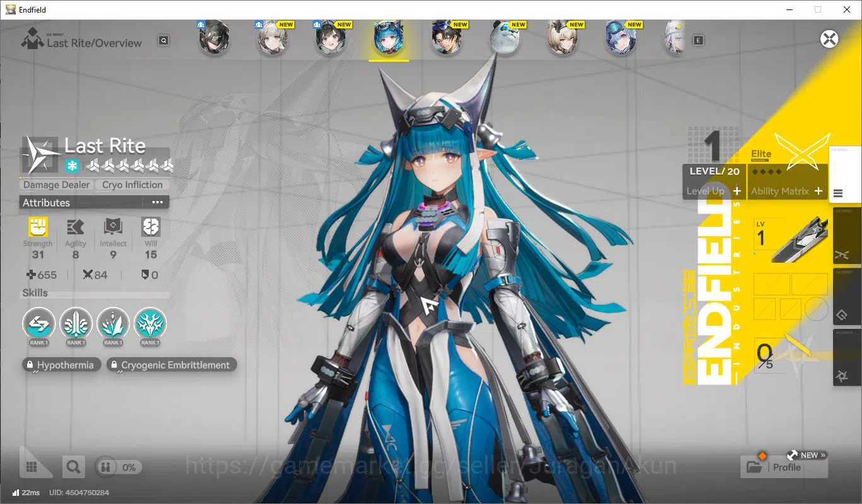
Task: Open the third skill with ice crystals icon
Action: tap(113, 324)
